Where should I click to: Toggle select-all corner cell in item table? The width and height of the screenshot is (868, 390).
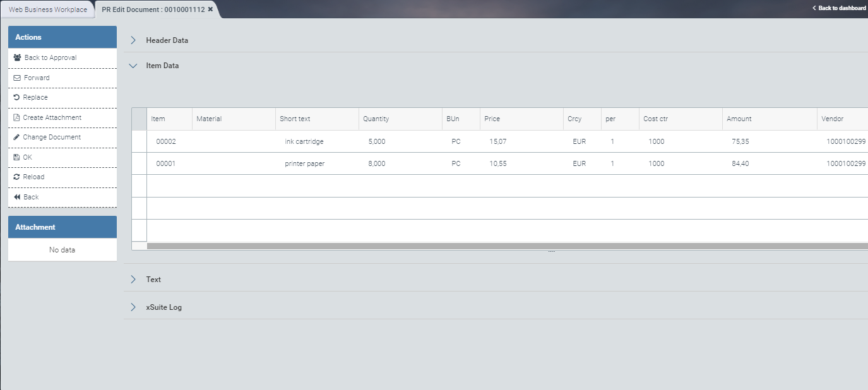[x=139, y=119]
